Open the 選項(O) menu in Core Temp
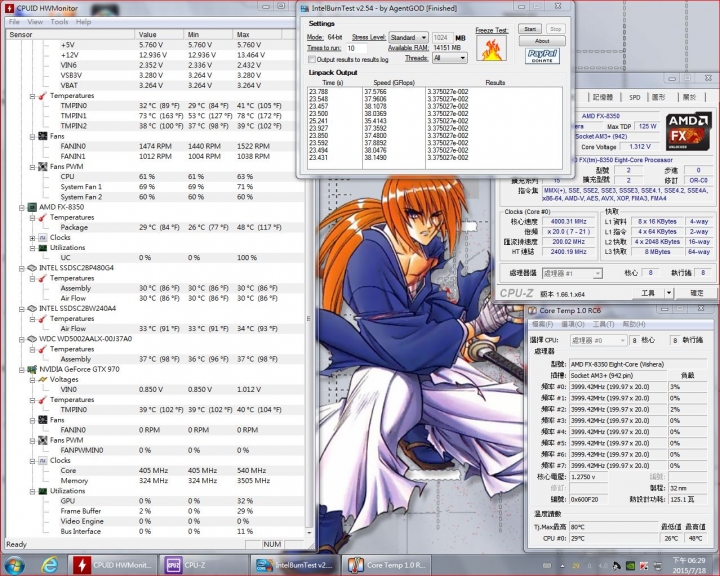Image resolution: width=720 pixels, height=576 pixels. pyautogui.click(x=573, y=324)
